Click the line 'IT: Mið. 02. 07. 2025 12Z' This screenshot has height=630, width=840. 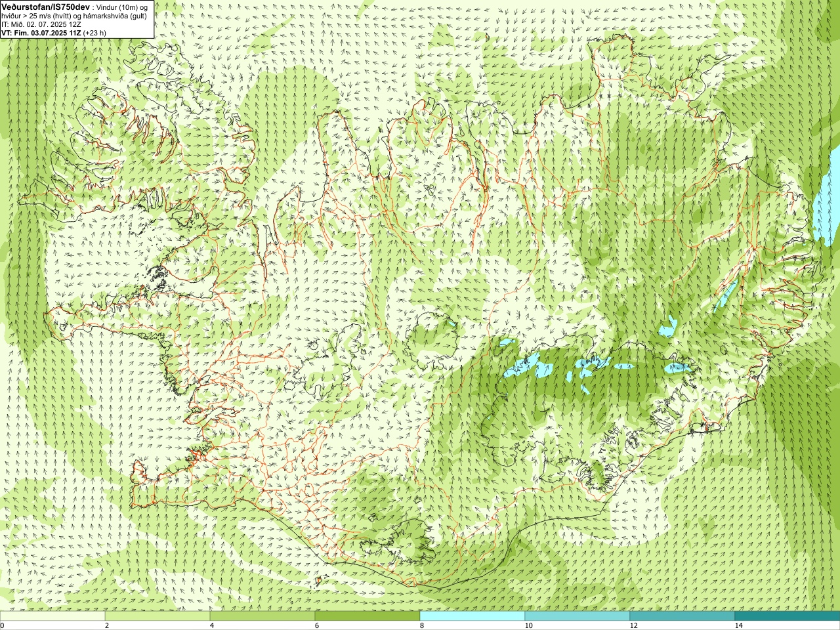(41, 24)
